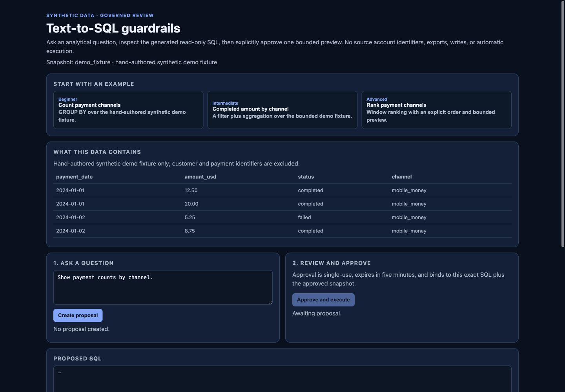
Task: Click the Text-to-SQL guardrails heading
Action: point(113,28)
